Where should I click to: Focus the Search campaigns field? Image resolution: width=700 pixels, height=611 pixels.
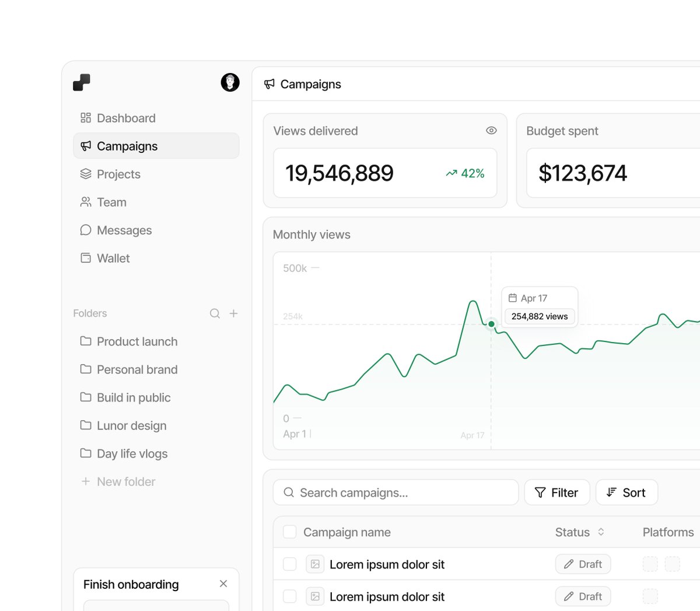pos(395,493)
